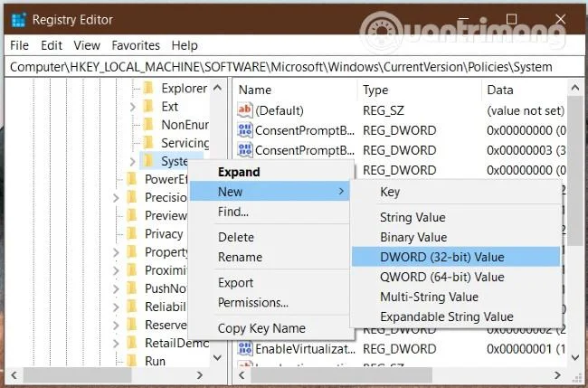The height and width of the screenshot is (388, 588).
Task: Click the tree pane scroll right arrow
Action: pyautogui.click(x=200, y=374)
